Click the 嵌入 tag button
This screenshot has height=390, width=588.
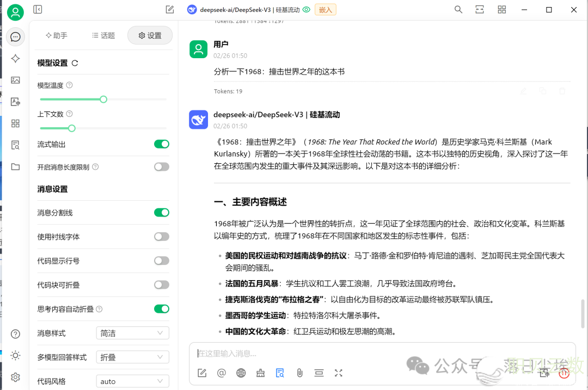coord(326,10)
